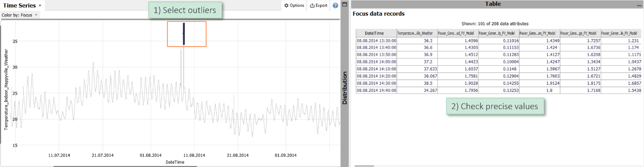
Task: Maximize the Time Series panel
Action: (345, 4)
